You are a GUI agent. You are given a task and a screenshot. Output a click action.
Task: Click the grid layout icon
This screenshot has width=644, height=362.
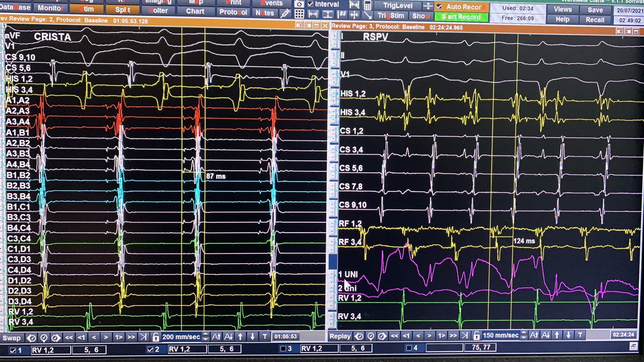click(x=299, y=14)
